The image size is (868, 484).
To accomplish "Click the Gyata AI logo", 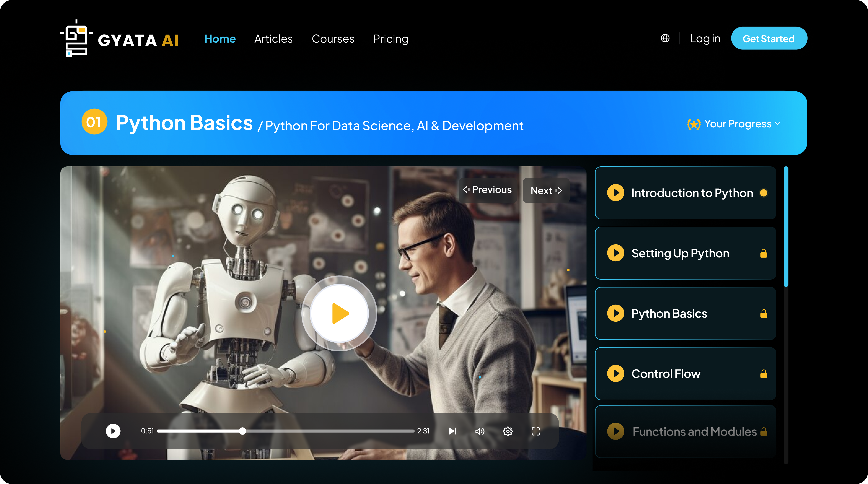I will (x=119, y=38).
